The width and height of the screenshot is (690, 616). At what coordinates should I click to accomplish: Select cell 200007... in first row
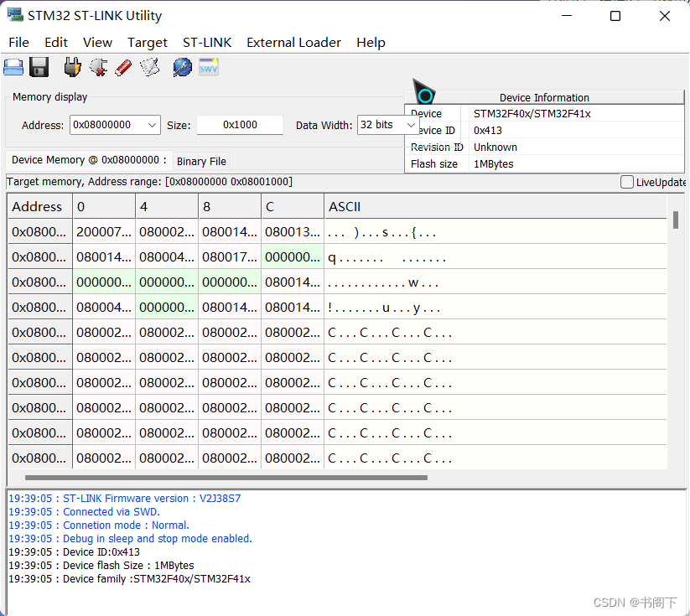coord(104,232)
